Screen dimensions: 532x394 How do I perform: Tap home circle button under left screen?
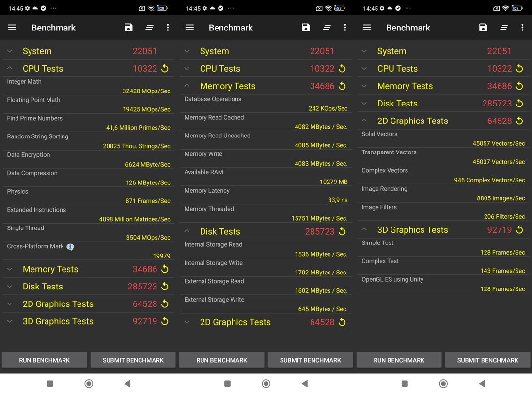89,383
